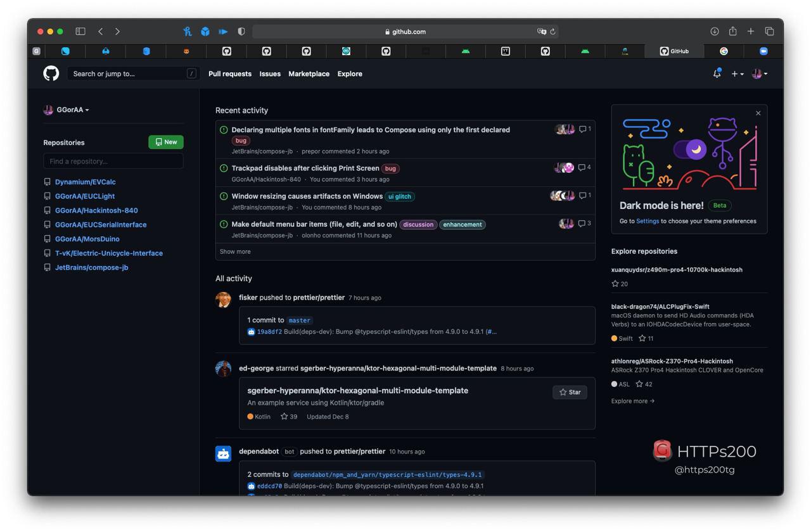Screen dimensions: 811x532
Task: Open Issues in GitHub header
Action: 270,73
